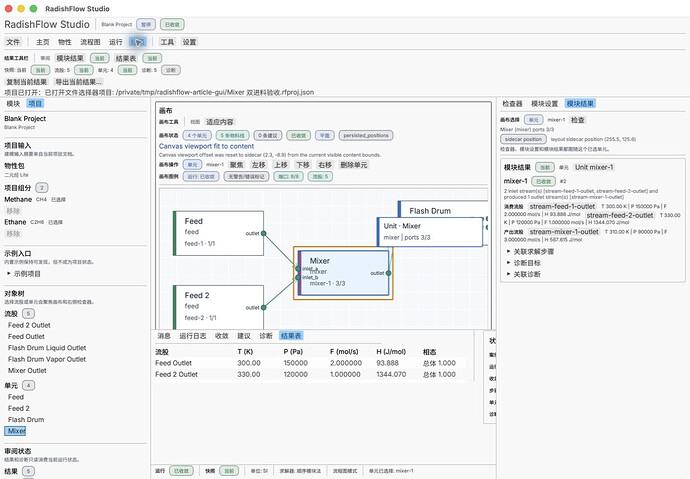The image size is (690, 479).
Task: Select the Flash Drum unit in tree
Action: click(x=26, y=420)
